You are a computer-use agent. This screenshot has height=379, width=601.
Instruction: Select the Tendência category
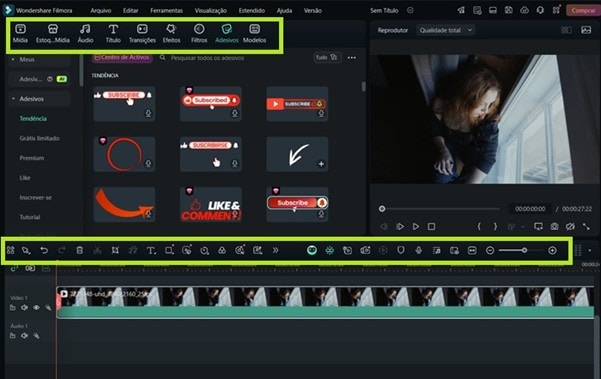33,118
